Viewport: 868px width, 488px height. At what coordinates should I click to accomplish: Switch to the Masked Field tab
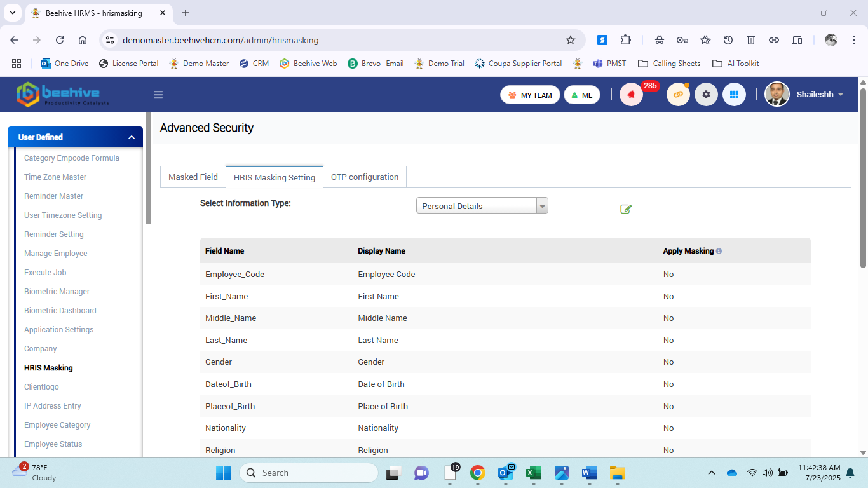193,177
